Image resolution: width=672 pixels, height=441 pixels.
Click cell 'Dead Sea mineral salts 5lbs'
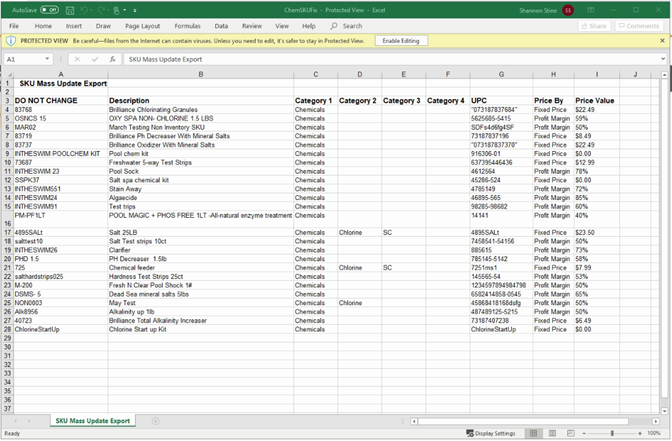tap(201, 294)
